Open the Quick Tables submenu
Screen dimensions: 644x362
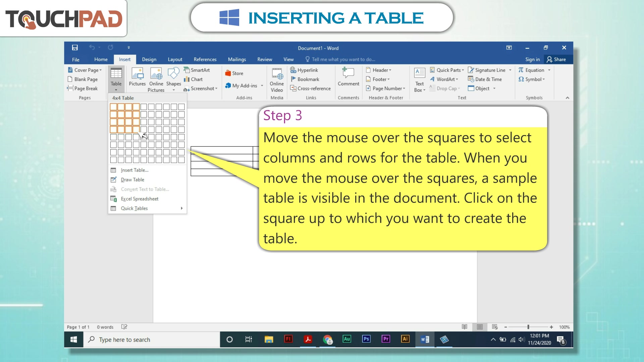pyautogui.click(x=147, y=208)
